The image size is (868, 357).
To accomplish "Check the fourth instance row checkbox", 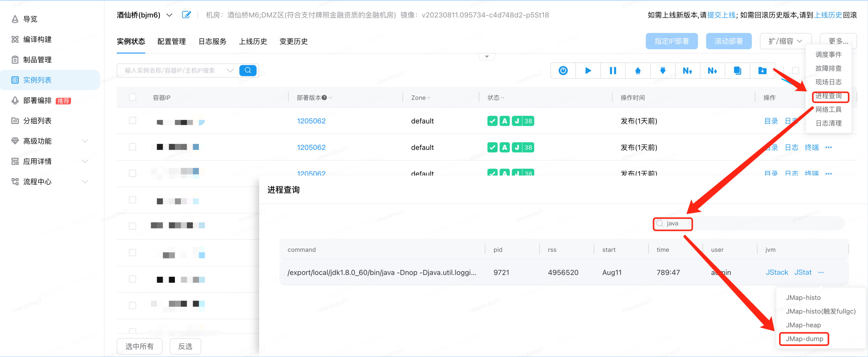I will tap(132, 200).
